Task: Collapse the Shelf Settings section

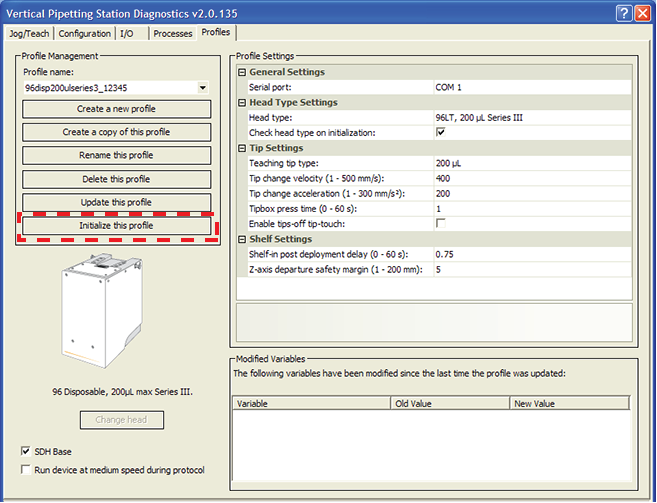Action: [x=242, y=239]
